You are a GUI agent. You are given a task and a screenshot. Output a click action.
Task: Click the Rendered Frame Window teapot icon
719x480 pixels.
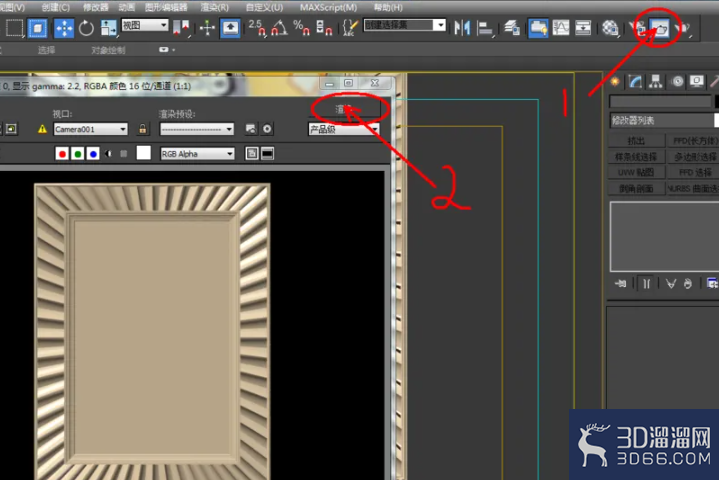click(x=659, y=28)
